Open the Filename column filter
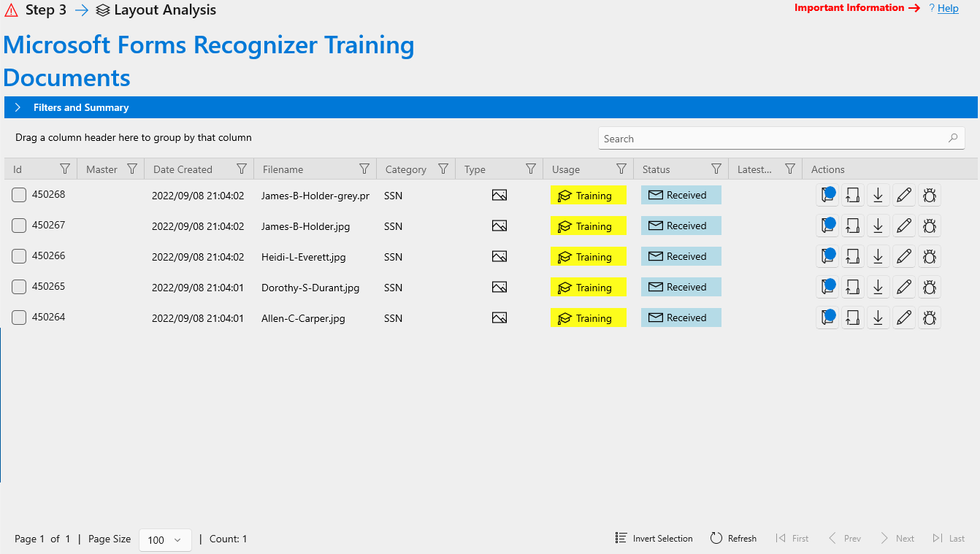 click(x=364, y=169)
